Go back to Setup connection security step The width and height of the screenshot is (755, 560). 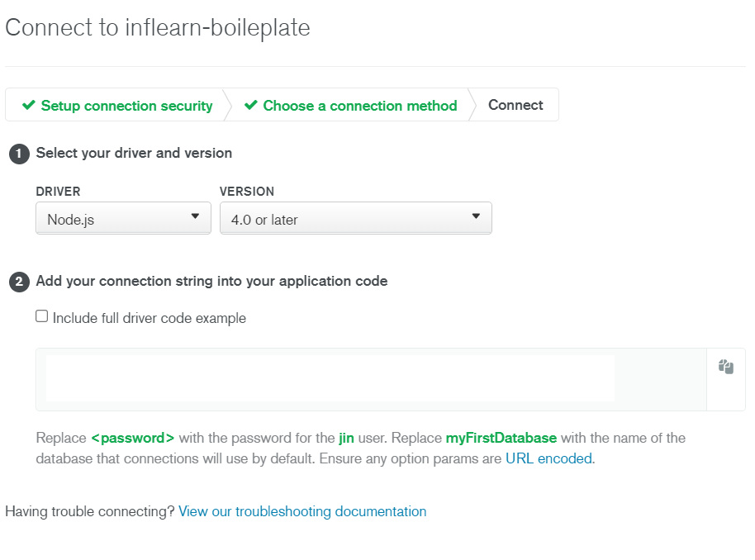(x=126, y=106)
